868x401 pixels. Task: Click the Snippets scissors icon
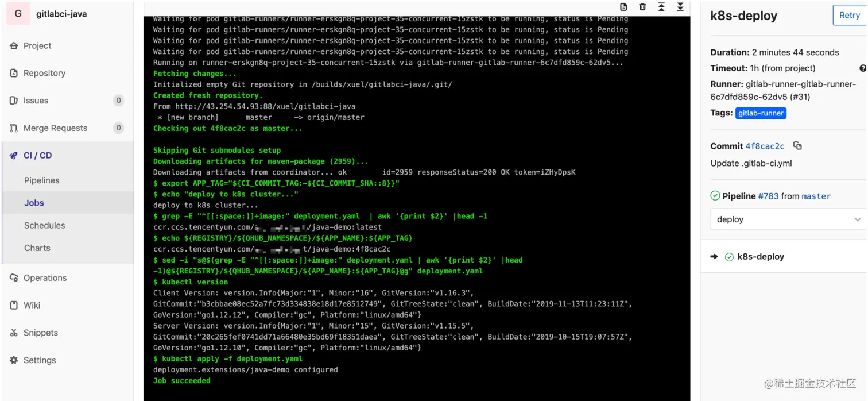coord(14,333)
